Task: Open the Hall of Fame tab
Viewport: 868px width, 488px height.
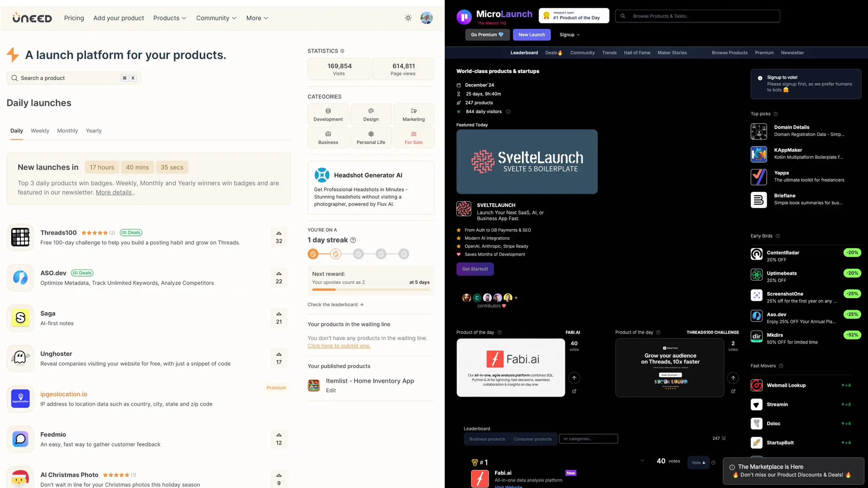Action: [x=637, y=53]
